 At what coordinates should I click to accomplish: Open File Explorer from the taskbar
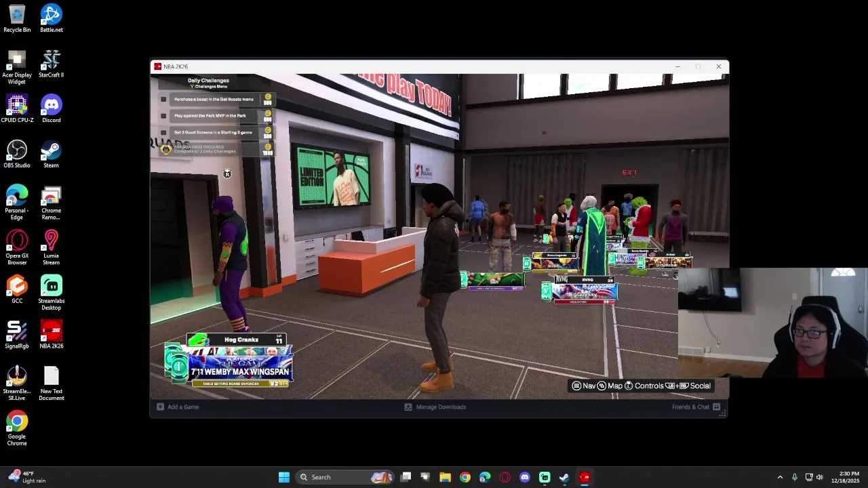coord(445,477)
